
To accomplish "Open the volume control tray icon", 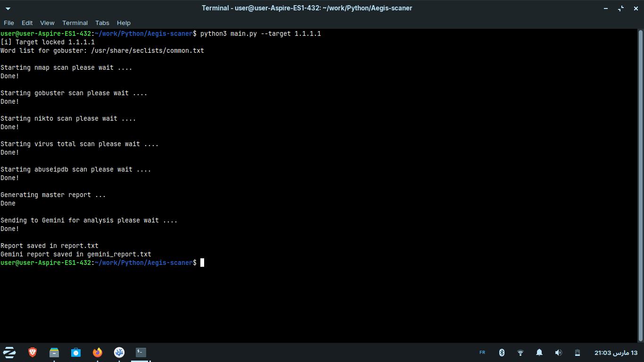I will [558, 353].
